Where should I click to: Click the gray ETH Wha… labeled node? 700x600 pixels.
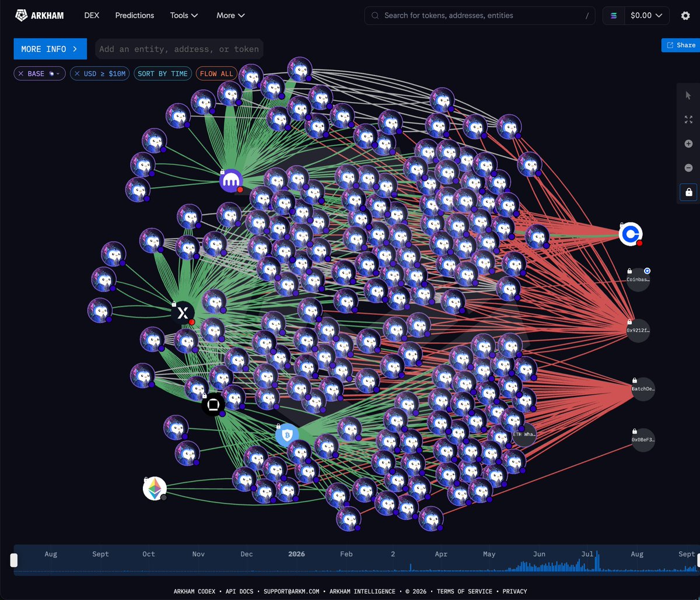pyautogui.click(x=524, y=435)
